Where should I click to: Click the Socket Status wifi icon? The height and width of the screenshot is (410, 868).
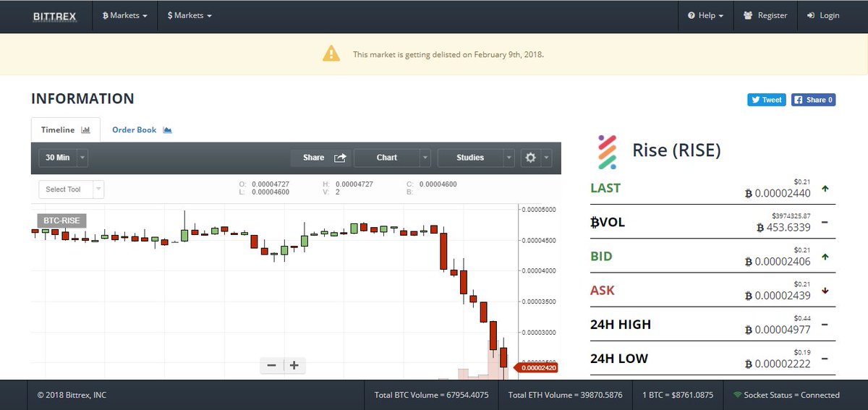(x=737, y=395)
